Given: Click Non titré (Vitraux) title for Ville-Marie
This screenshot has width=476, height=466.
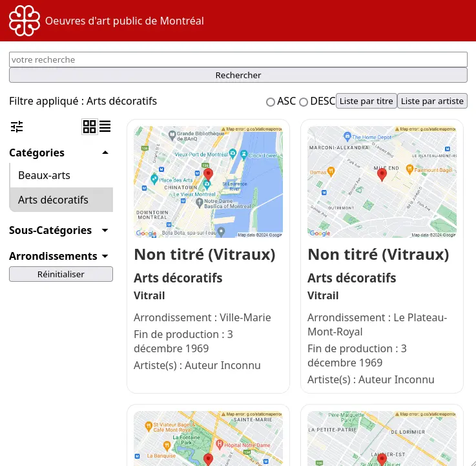Looking at the screenshot, I should pyautogui.click(x=205, y=254).
